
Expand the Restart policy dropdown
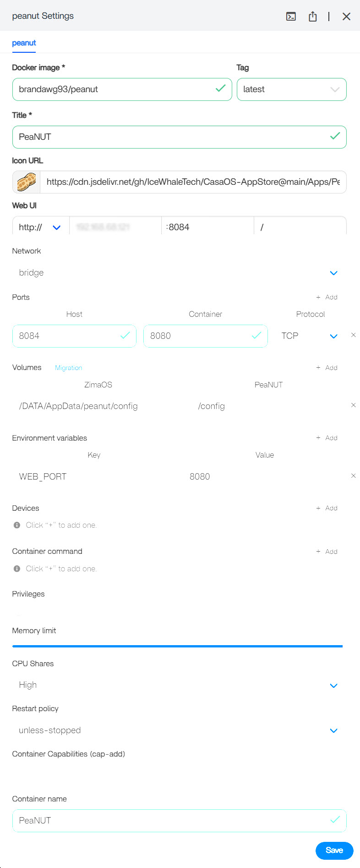click(333, 730)
